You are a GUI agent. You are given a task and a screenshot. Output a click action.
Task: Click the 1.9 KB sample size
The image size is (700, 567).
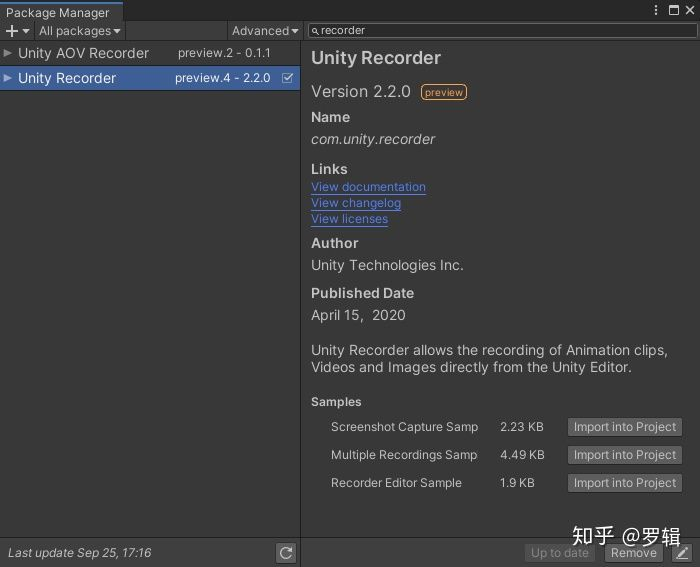[517, 483]
